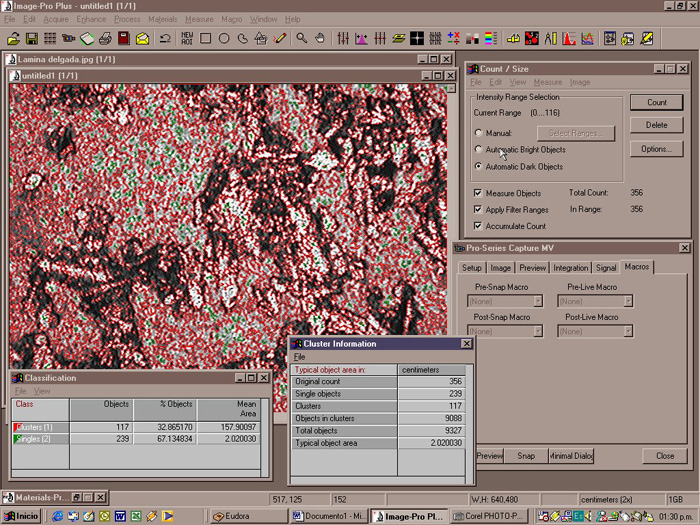Click the Select Ranges... button

[x=576, y=133]
